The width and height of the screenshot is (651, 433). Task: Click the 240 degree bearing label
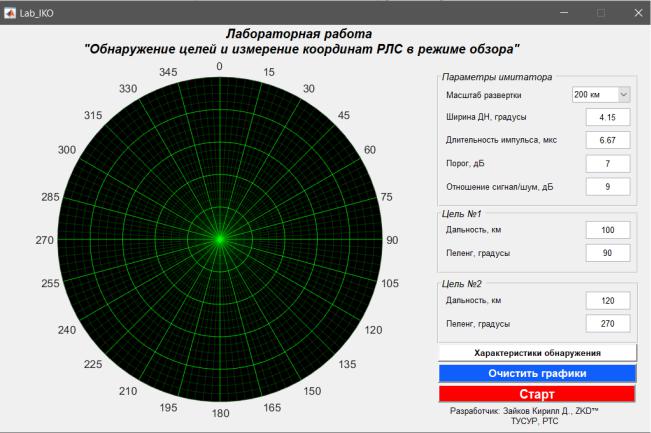click(x=67, y=330)
